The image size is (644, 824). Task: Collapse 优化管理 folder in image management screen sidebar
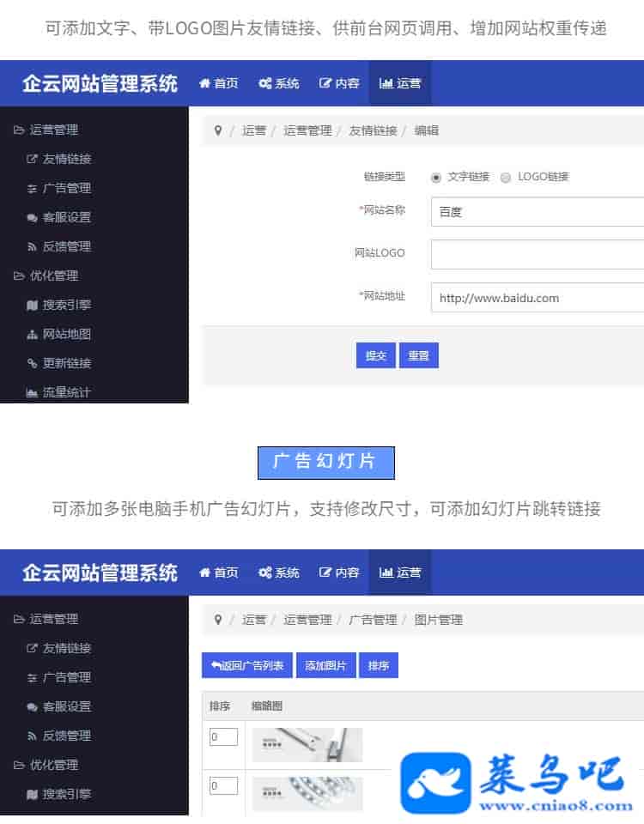(46, 765)
